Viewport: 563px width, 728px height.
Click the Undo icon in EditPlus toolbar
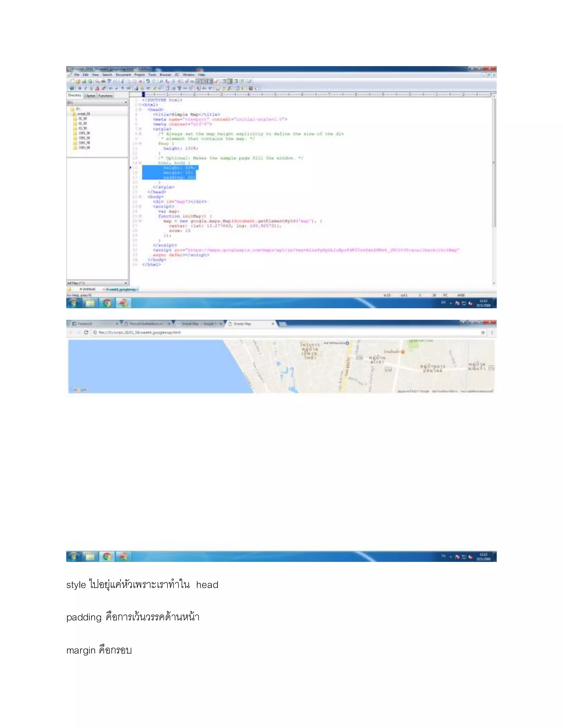click(148, 81)
